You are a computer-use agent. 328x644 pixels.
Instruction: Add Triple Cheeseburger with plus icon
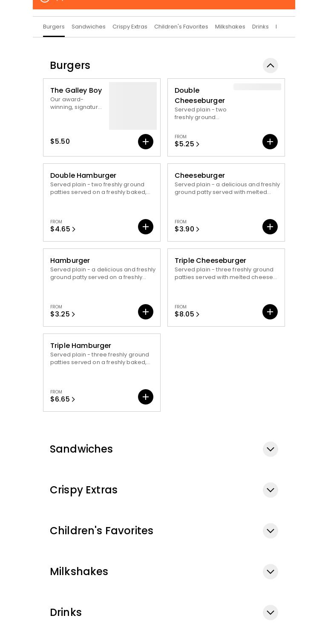270,312
